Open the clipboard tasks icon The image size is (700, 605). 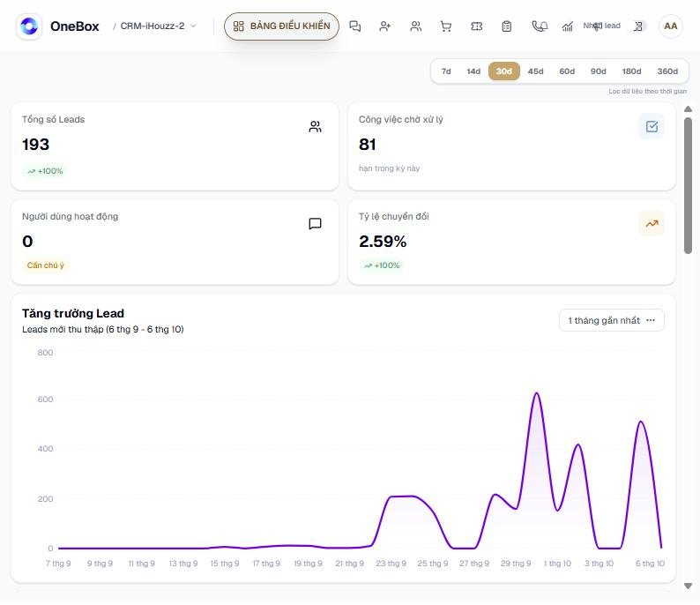coord(506,26)
